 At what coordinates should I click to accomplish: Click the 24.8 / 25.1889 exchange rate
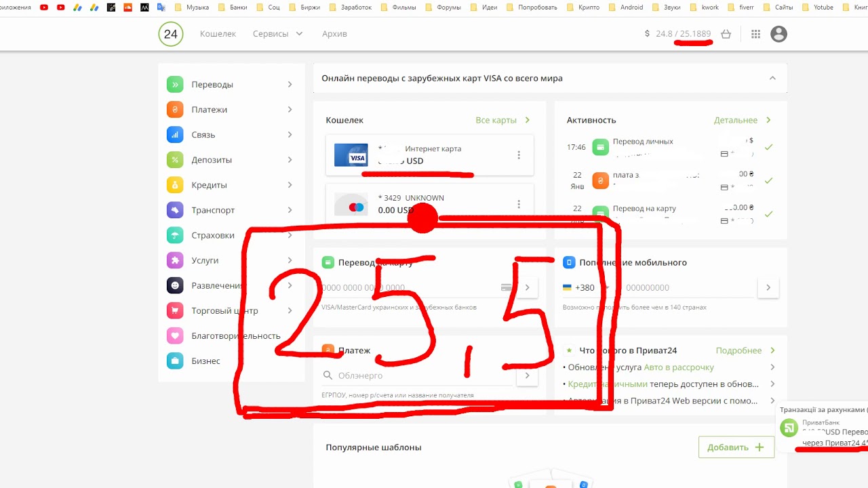click(683, 34)
